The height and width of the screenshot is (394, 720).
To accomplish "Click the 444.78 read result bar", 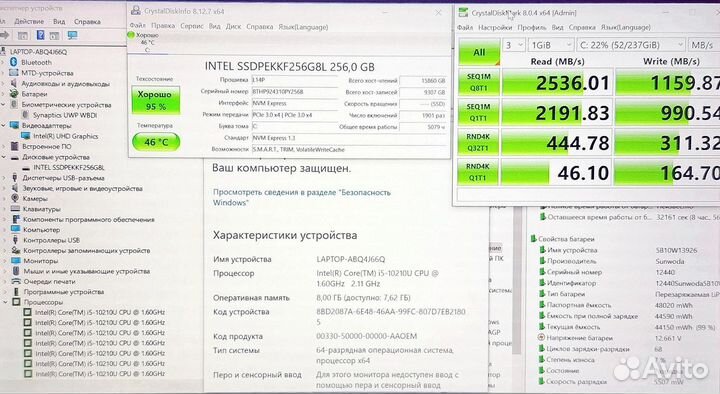I will tap(557, 143).
